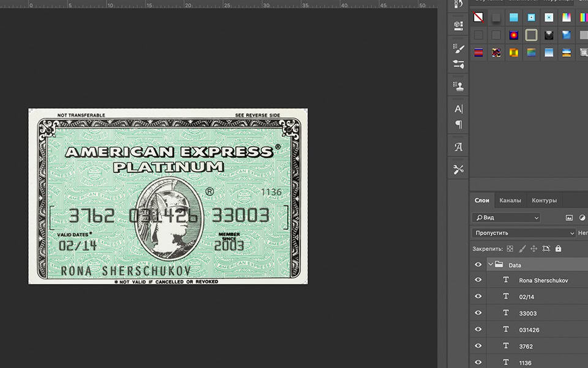Hide the 1136 text layer

tap(478, 362)
